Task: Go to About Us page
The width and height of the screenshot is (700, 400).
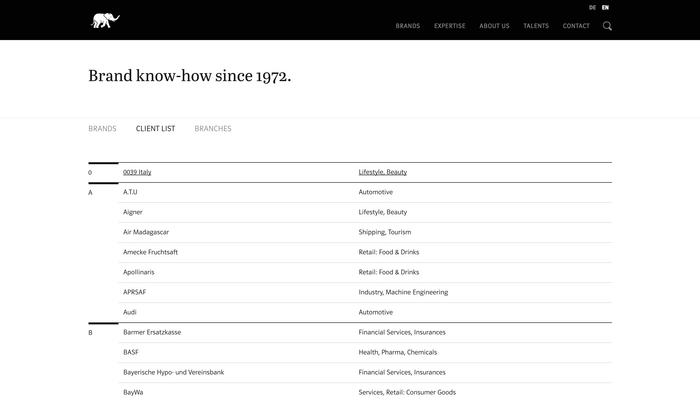Action: 494,26
